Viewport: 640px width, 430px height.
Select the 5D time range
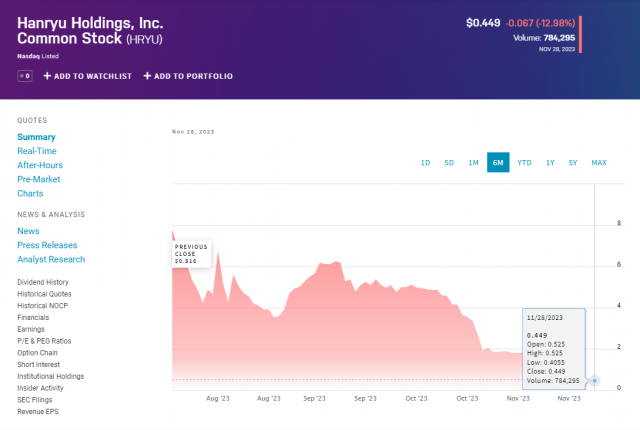tap(449, 162)
